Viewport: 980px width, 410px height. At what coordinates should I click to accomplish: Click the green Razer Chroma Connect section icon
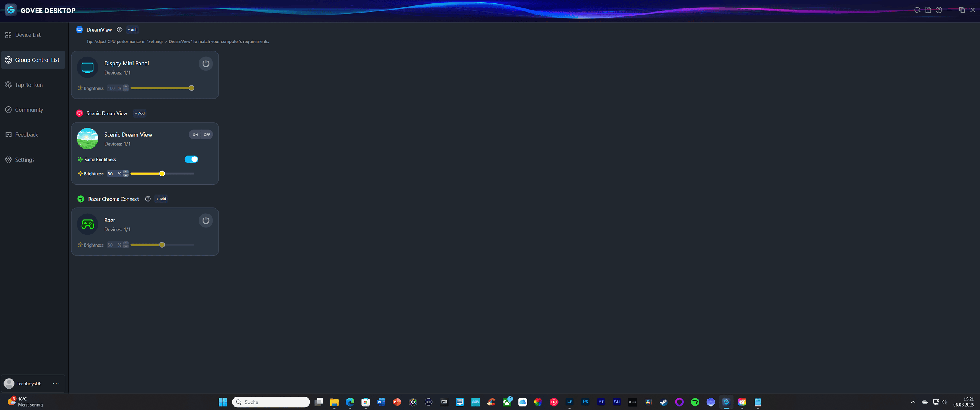[81, 199]
